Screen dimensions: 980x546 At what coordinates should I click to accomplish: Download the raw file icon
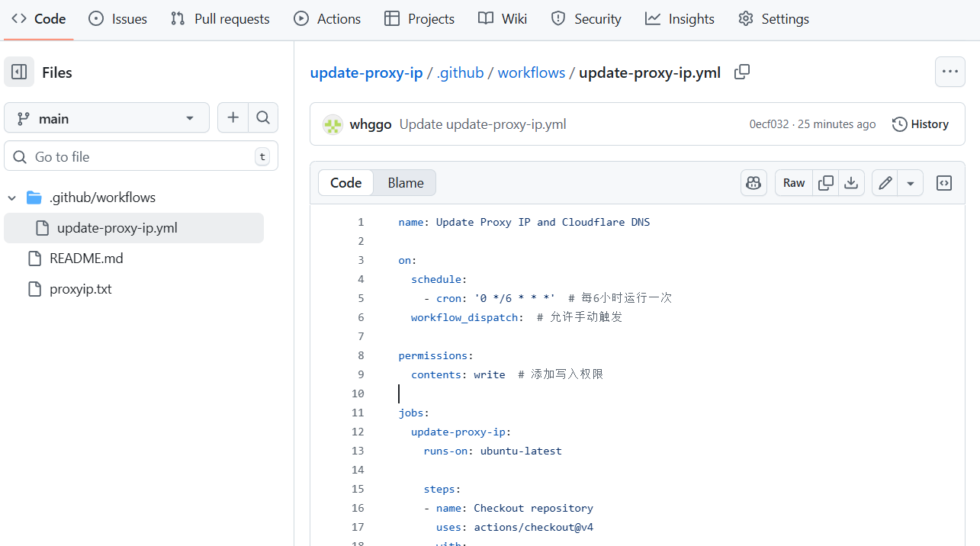(851, 183)
